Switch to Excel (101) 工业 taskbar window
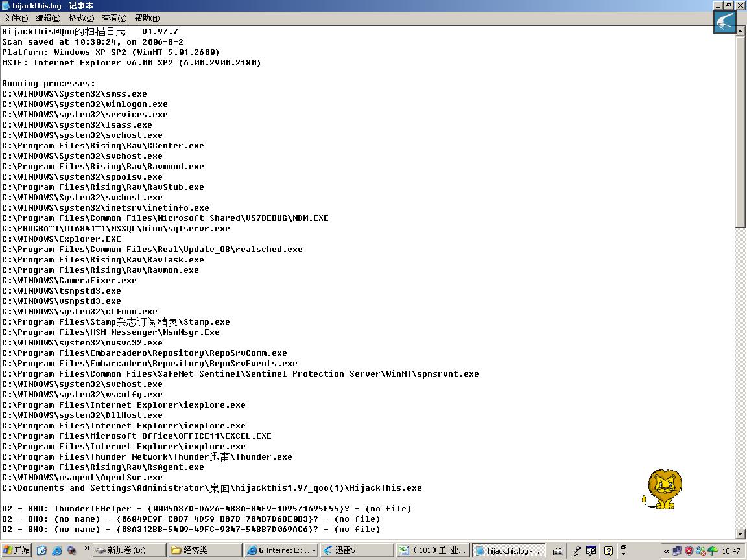Viewport: 747px width, 560px height. coord(433,550)
